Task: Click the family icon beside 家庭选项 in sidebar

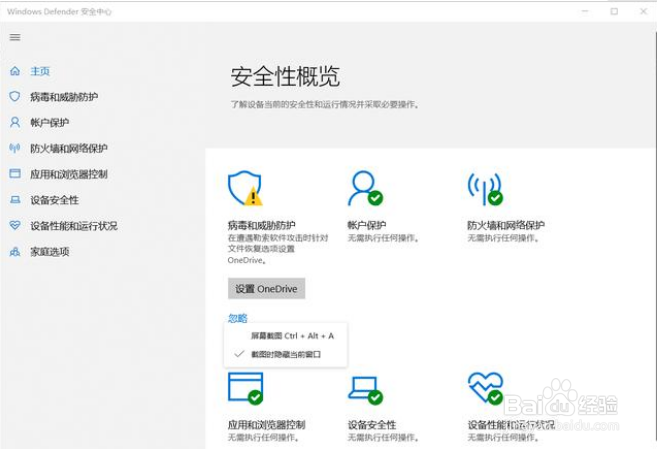Action: tap(15, 251)
